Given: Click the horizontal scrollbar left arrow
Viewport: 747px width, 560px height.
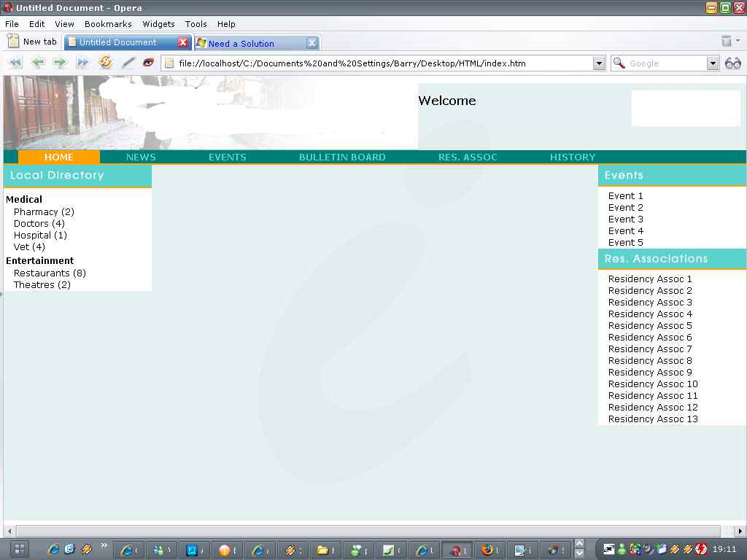Looking at the screenshot, I should point(9,531).
